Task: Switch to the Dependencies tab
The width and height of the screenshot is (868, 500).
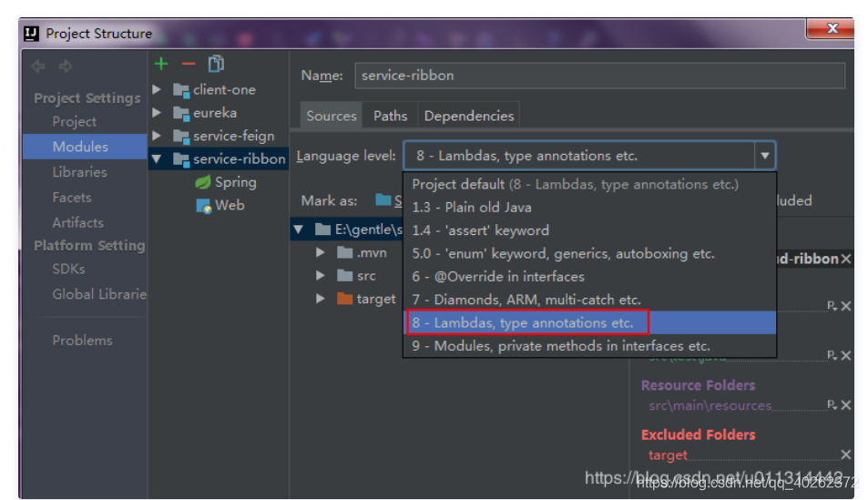Action: [x=469, y=116]
